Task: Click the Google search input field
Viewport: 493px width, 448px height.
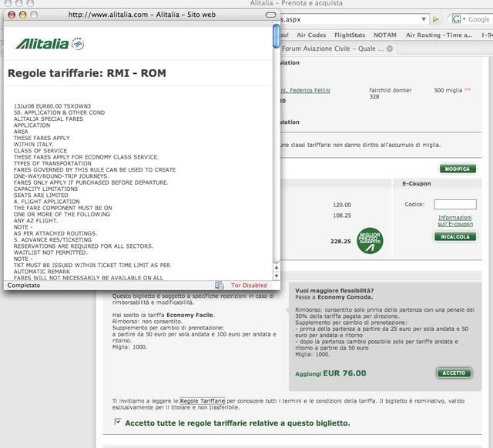Action: pos(479,19)
